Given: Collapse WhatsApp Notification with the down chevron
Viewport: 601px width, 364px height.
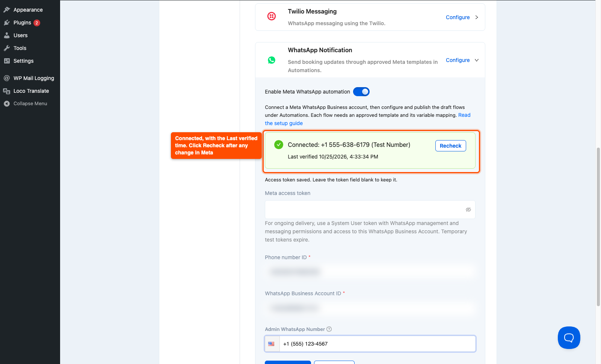Looking at the screenshot, I should pos(477,60).
